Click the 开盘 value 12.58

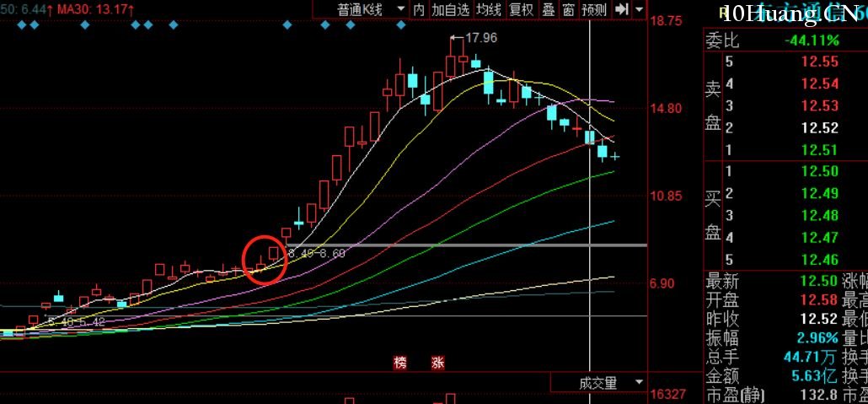(x=820, y=300)
